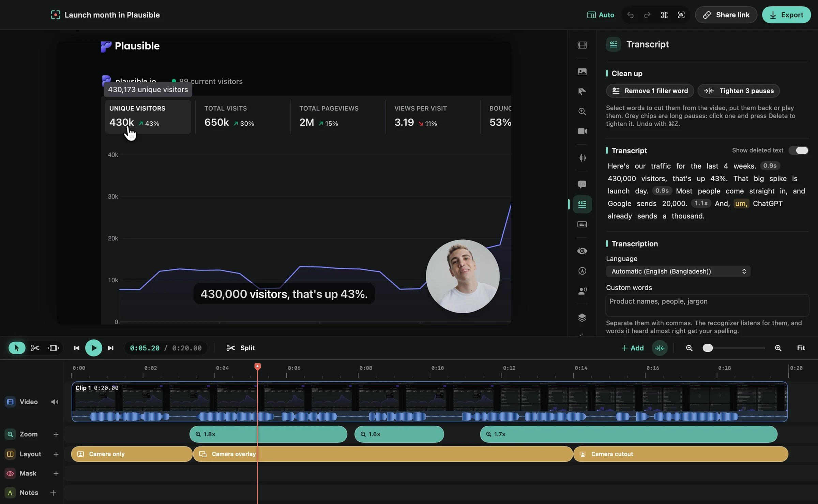Select the 1.6× zoom segment
The height and width of the screenshot is (504, 818).
[x=399, y=434]
